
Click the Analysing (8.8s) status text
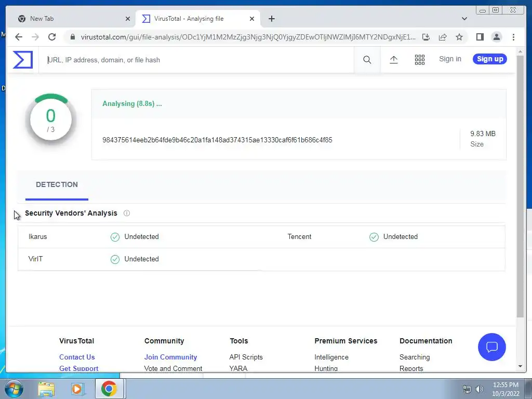pos(132,104)
